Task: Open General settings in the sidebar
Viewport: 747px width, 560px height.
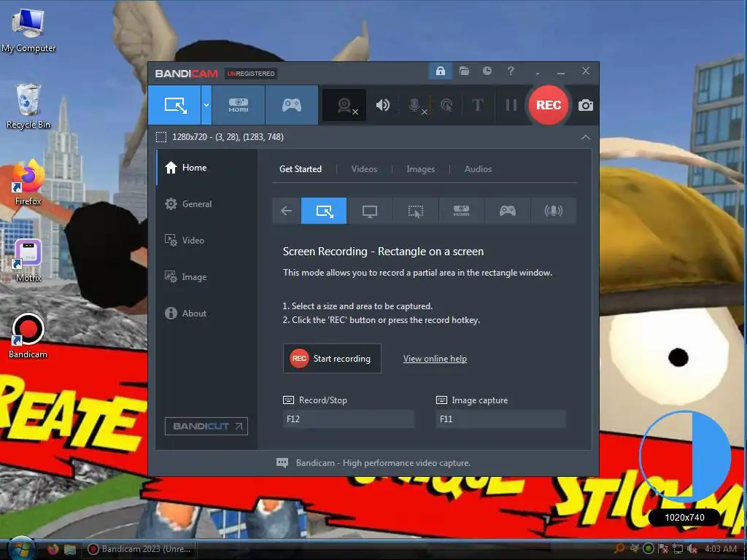Action: 206,204
